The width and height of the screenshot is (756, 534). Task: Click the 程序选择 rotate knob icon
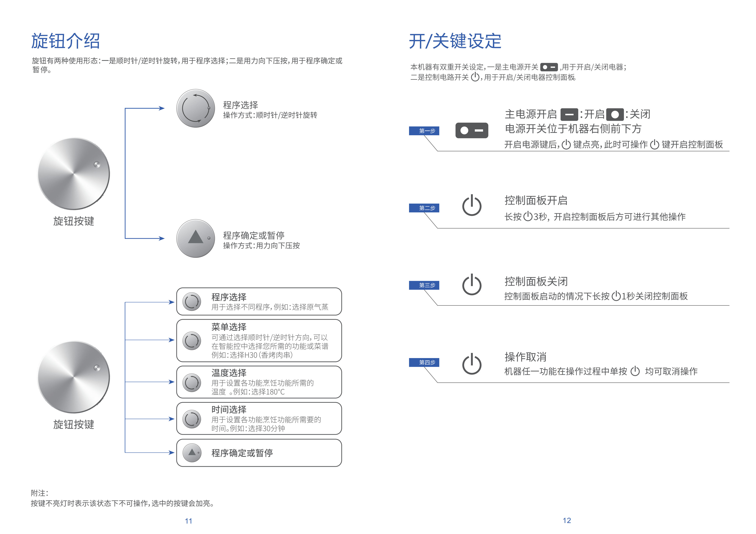click(196, 108)
